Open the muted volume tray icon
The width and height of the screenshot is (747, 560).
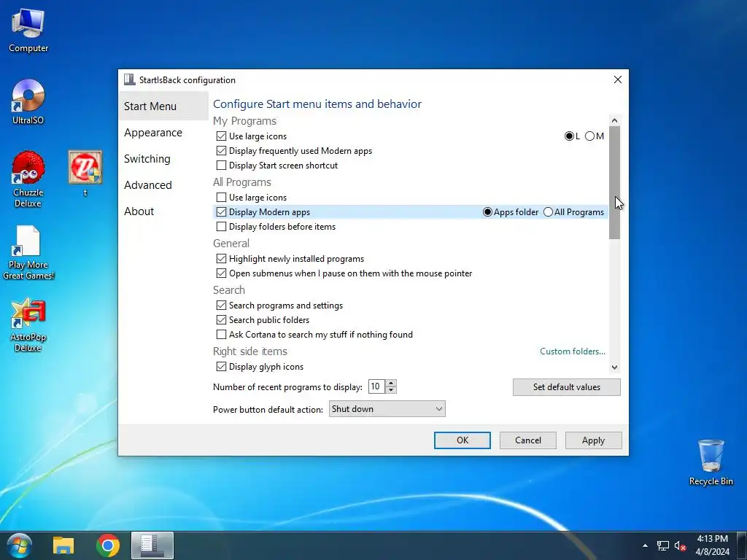(680, 545)
